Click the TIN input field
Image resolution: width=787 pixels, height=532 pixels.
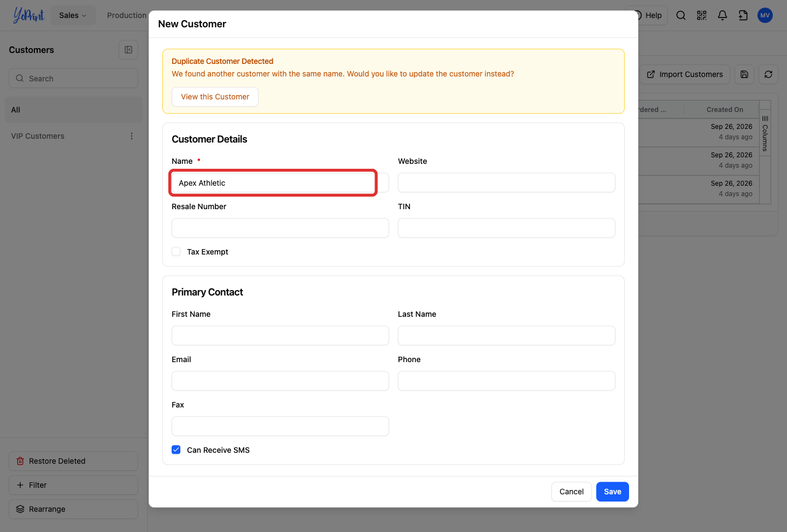click(x=507, y=228)
